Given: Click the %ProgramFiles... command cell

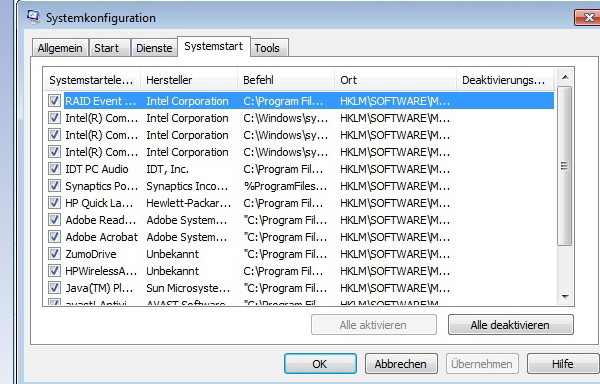Looking at the screenshot, I should [x=285, y=186].
